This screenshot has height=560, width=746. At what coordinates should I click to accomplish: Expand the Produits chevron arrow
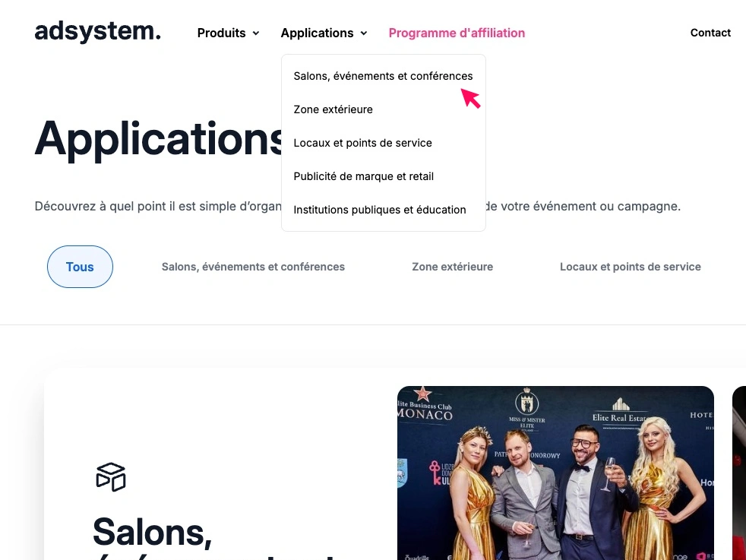point(256,33)
